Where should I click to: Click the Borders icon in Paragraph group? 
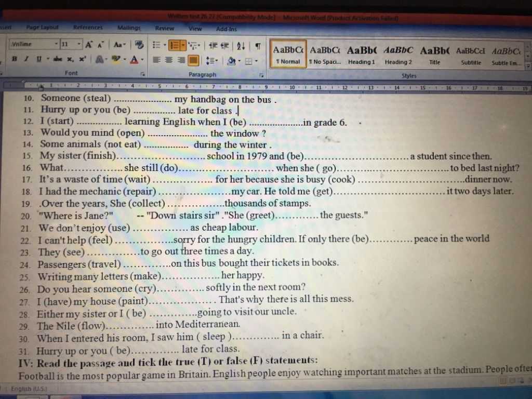(249, 61)
